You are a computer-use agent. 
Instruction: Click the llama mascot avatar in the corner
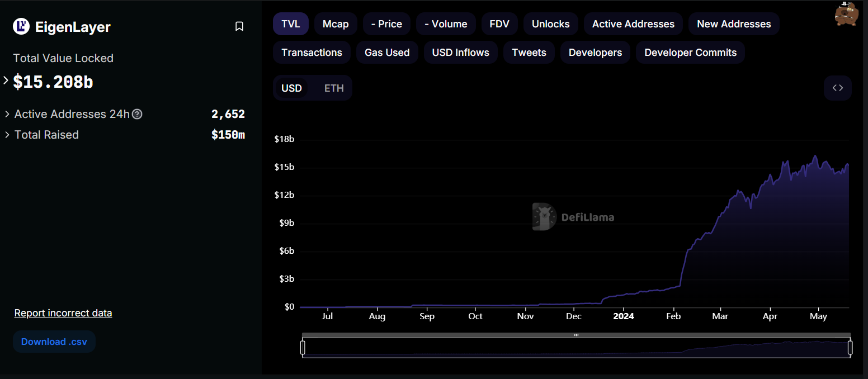click(846, 13)
